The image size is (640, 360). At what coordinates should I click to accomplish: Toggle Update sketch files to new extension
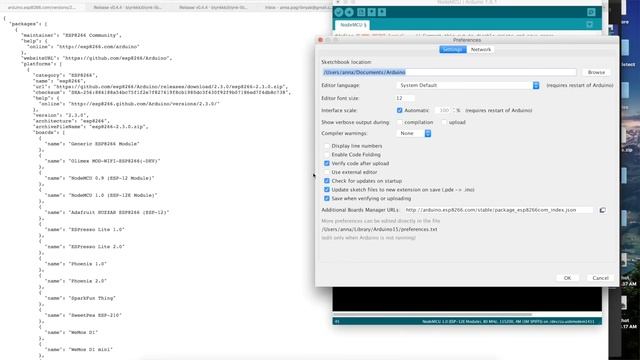(327, 190)
